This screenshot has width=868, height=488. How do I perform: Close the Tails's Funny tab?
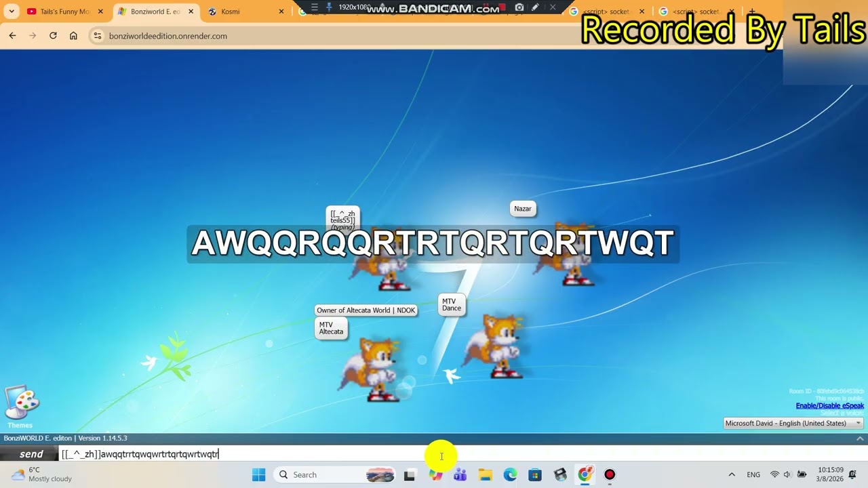(x=100, y=12)
